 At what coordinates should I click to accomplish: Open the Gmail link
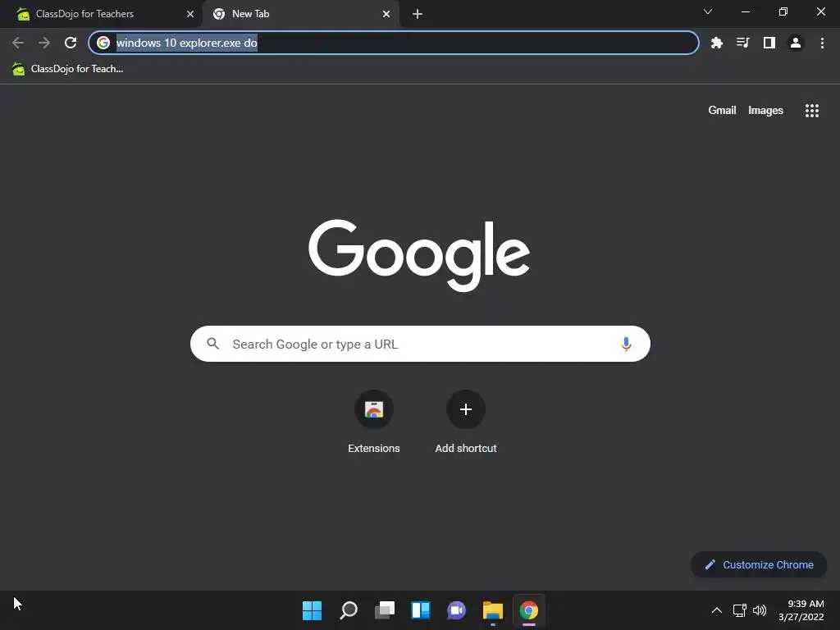(x=722, y=111)
